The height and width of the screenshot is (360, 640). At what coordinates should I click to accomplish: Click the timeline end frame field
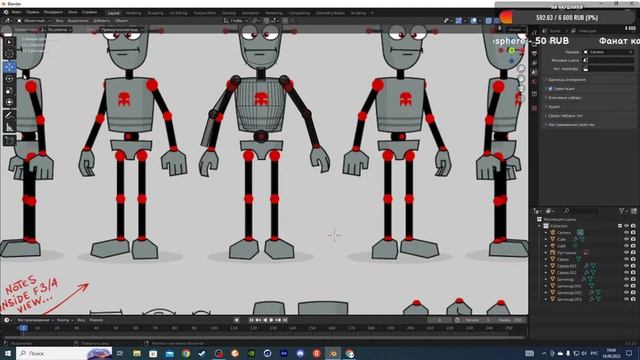(511, 320)
